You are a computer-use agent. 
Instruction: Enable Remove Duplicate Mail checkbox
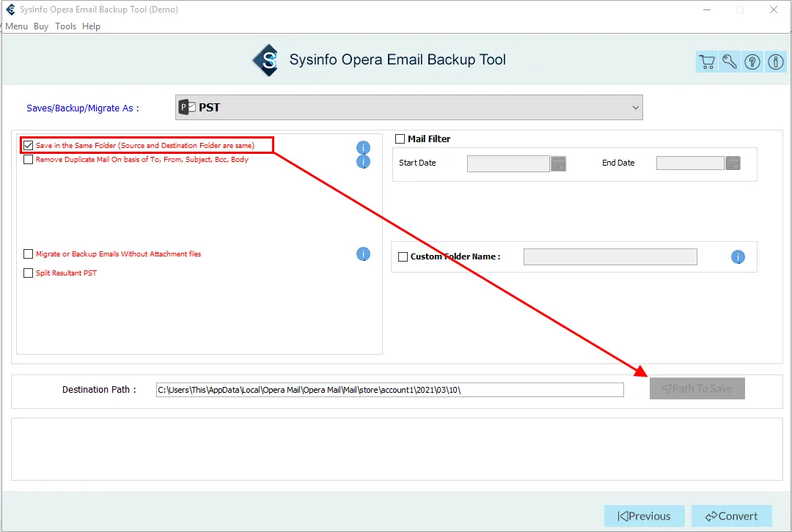click(x=29, y=160)
